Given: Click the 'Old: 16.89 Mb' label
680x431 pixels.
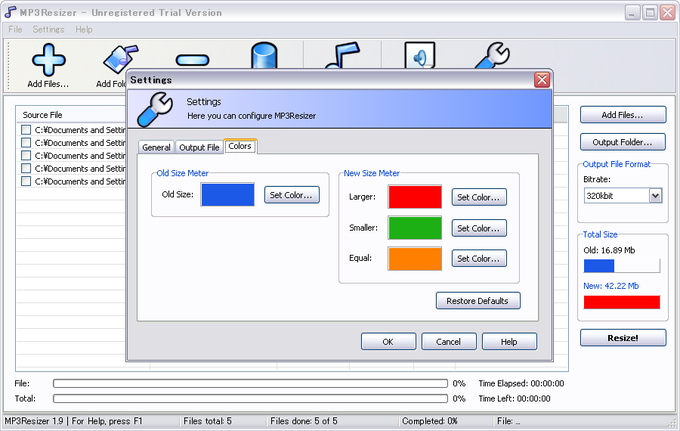Looking at the screenshot, I should pyautogui.click(x=609, y=250).
